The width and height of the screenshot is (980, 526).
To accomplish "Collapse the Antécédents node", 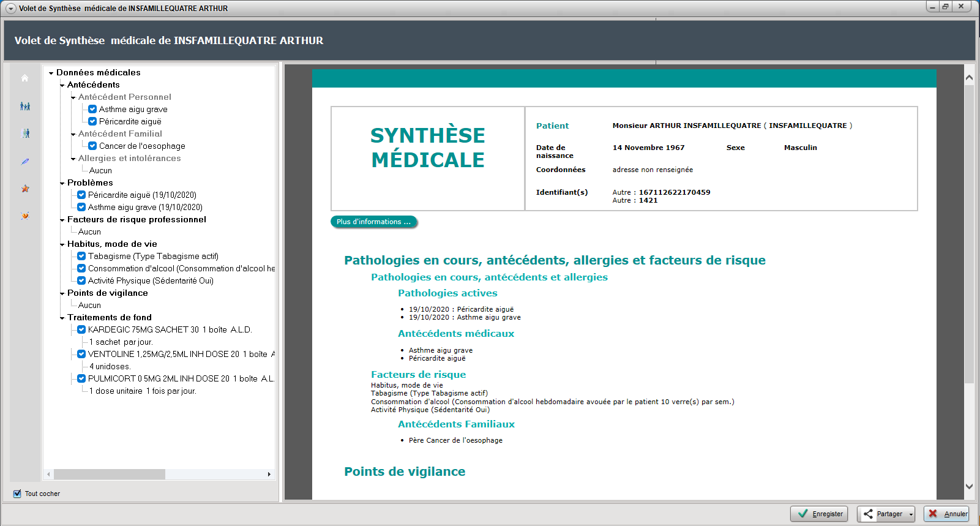I will point(62,85).
